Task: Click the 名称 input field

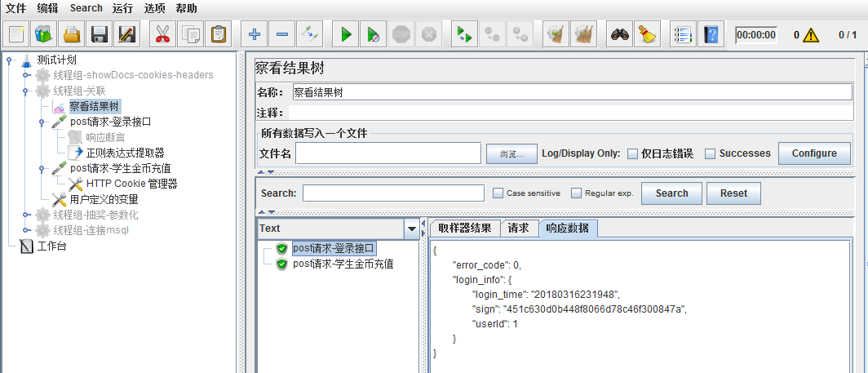Action: tap(573, 92)
